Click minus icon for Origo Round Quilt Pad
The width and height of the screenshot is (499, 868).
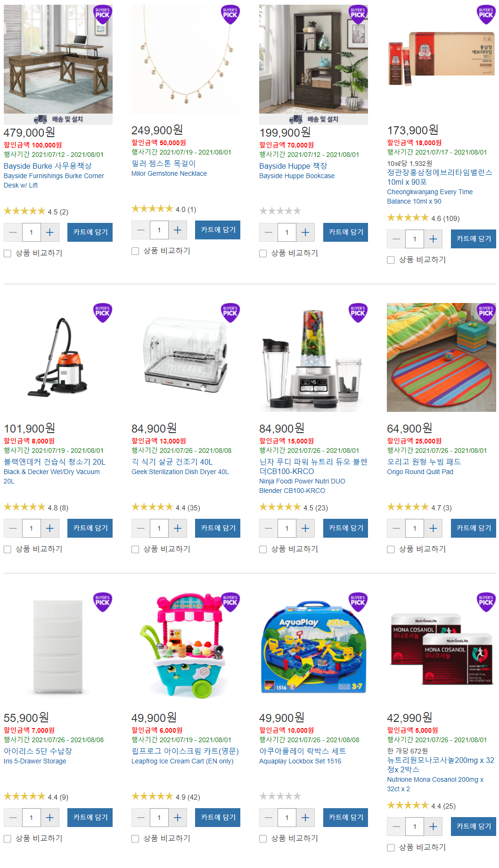396,528
